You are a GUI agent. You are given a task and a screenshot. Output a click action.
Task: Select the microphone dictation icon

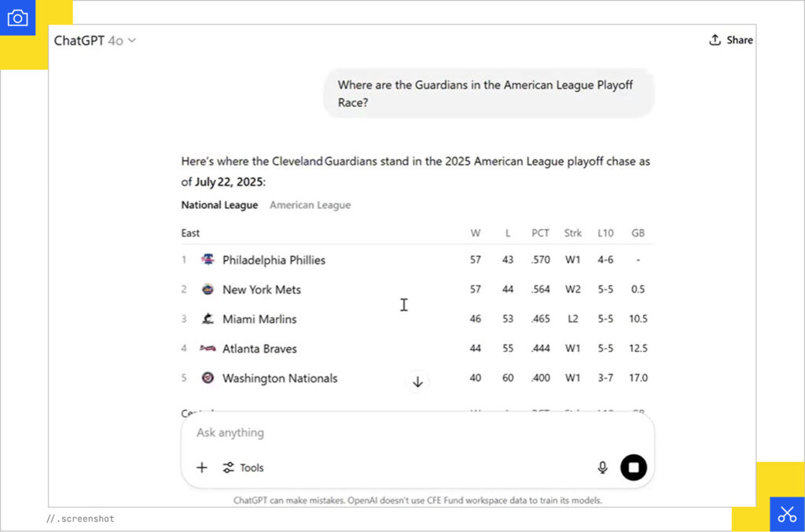(602, 467)
